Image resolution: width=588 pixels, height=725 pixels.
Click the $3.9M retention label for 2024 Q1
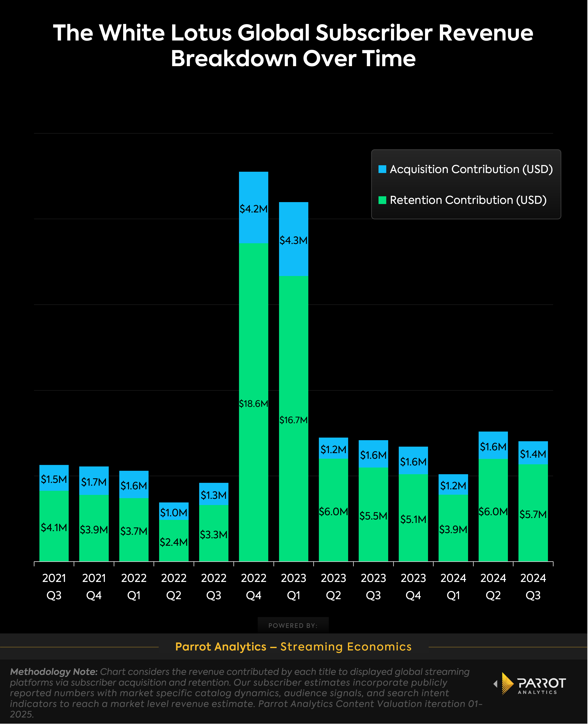453,529
